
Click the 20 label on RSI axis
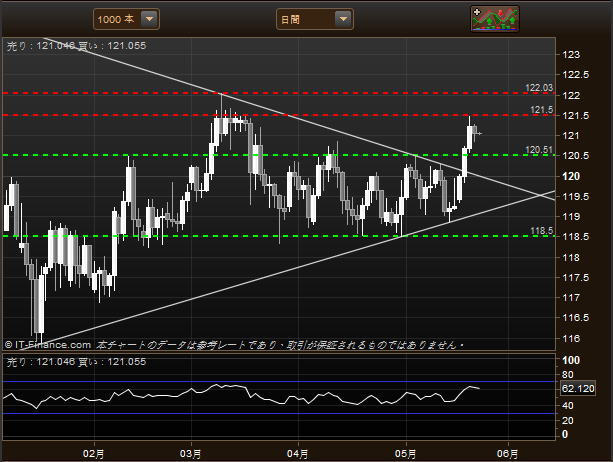[x=568, y=421]
